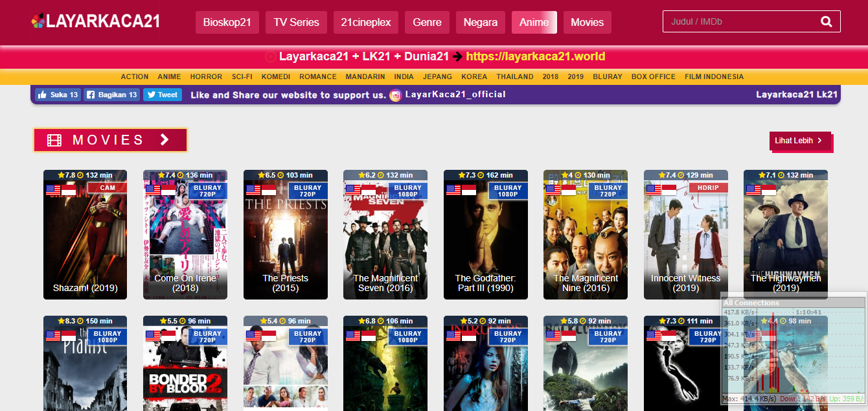
Task: Open the Come On Irene (2018) poster
Action: 185,235
